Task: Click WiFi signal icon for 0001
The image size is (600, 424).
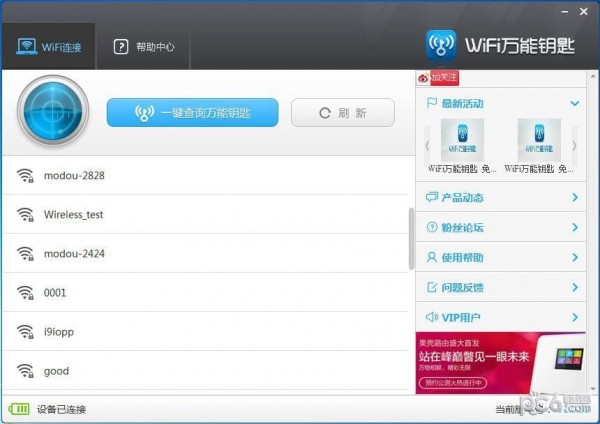Action: point(25,293)
